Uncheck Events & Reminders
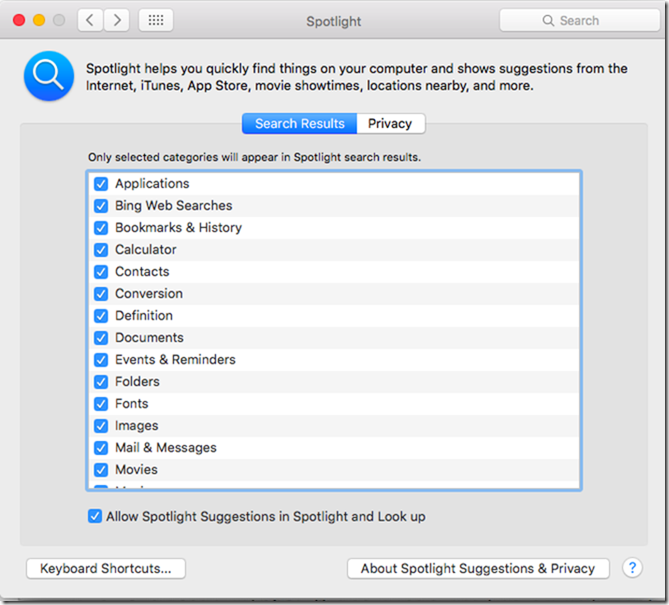This screenshot has height=605, width=669. [x=101, y=360]
